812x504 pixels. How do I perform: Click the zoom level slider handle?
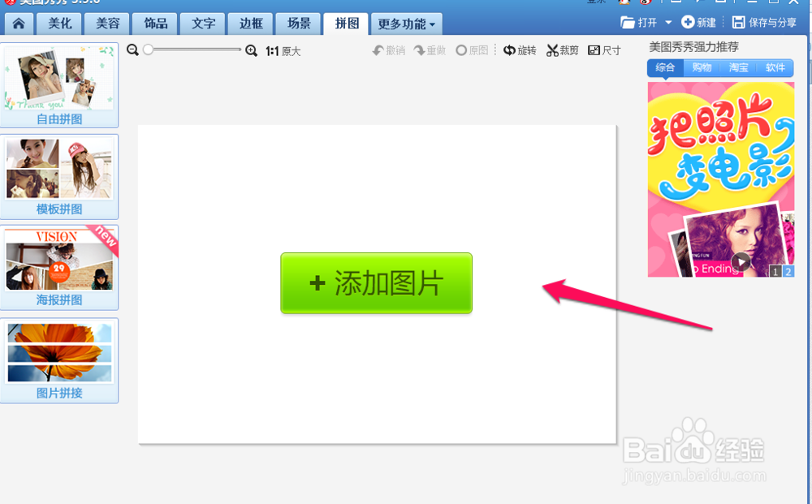[x=148, y=50]
